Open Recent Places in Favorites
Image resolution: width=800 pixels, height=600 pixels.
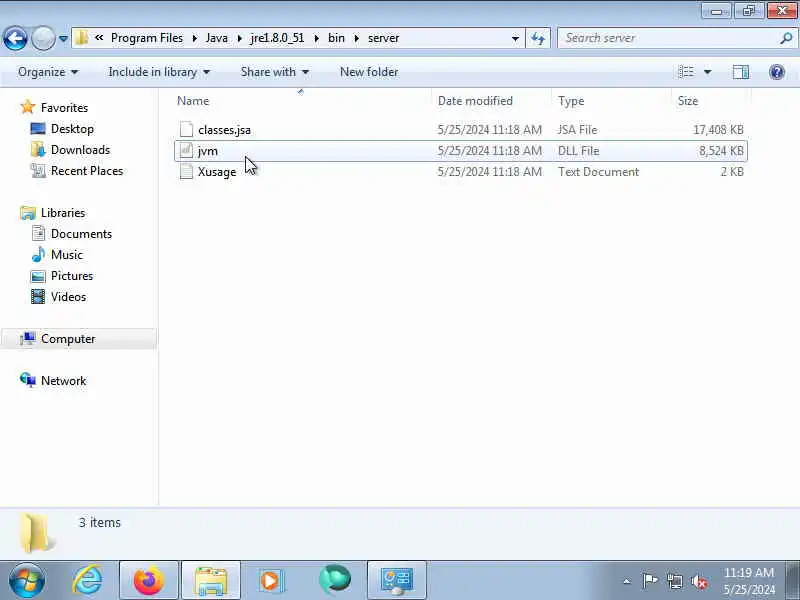point(87,170)
